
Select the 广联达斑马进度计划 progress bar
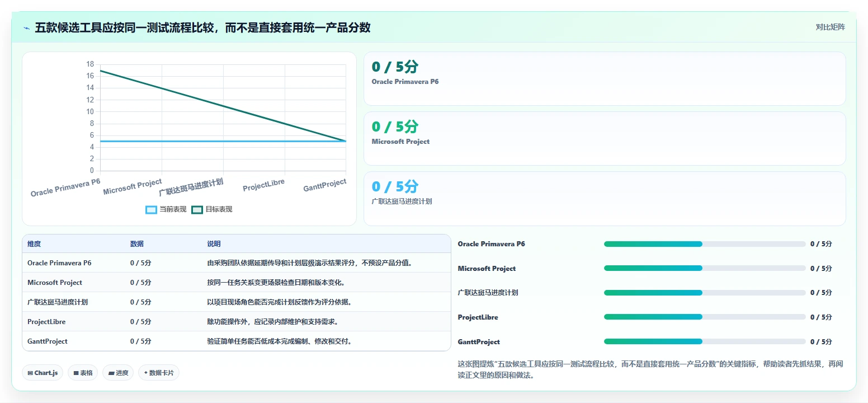coord(705,293)
